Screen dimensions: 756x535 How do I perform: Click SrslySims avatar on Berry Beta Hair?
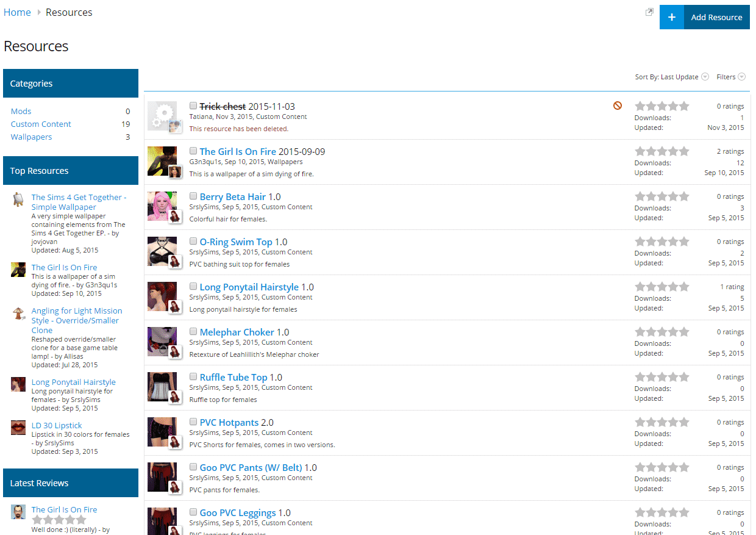click(176, 217)
